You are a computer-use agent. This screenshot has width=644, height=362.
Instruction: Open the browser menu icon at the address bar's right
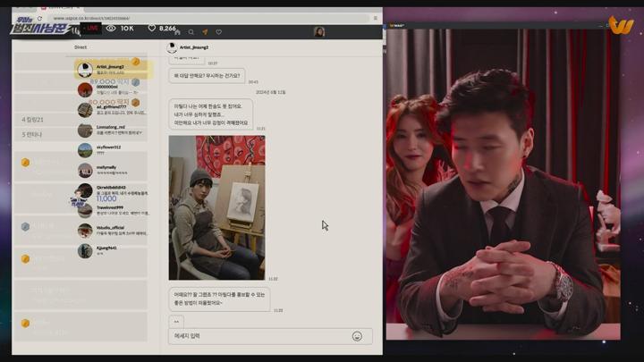376,18
